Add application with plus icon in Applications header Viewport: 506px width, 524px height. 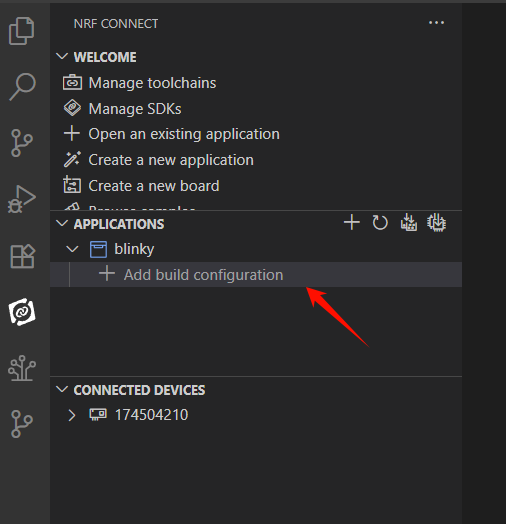352,222
